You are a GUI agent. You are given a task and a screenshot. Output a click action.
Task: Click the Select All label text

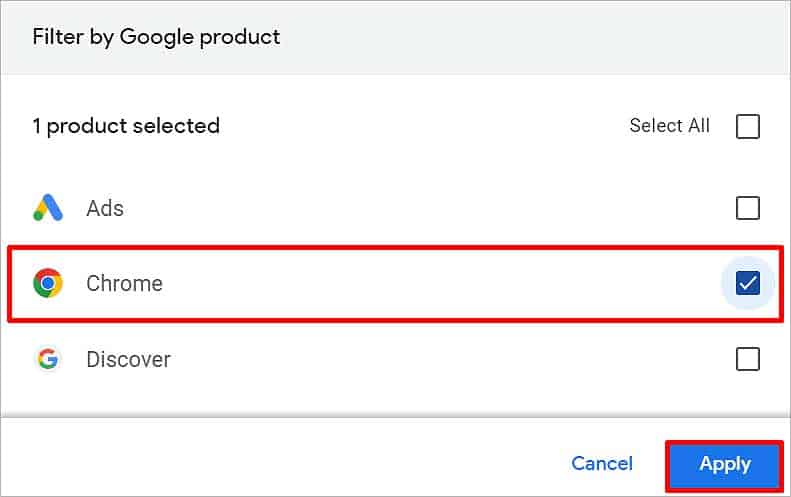(x=669, y=126)
